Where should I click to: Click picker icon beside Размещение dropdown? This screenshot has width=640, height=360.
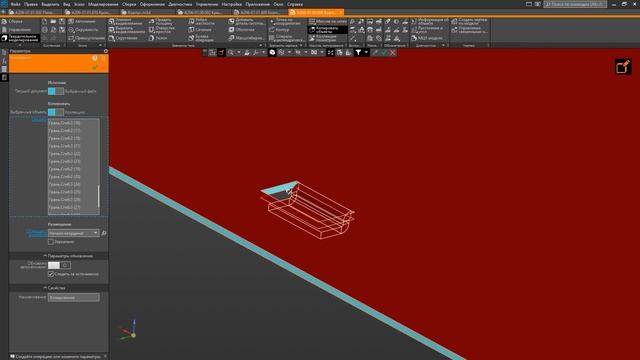pyautogui.click(x=104, y=233)
